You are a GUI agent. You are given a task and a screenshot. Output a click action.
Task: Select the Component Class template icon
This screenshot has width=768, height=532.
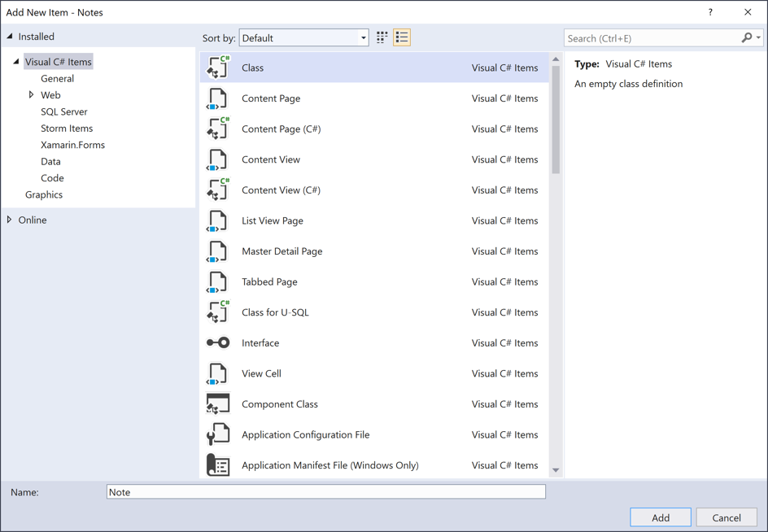click(x=217, y=403)
